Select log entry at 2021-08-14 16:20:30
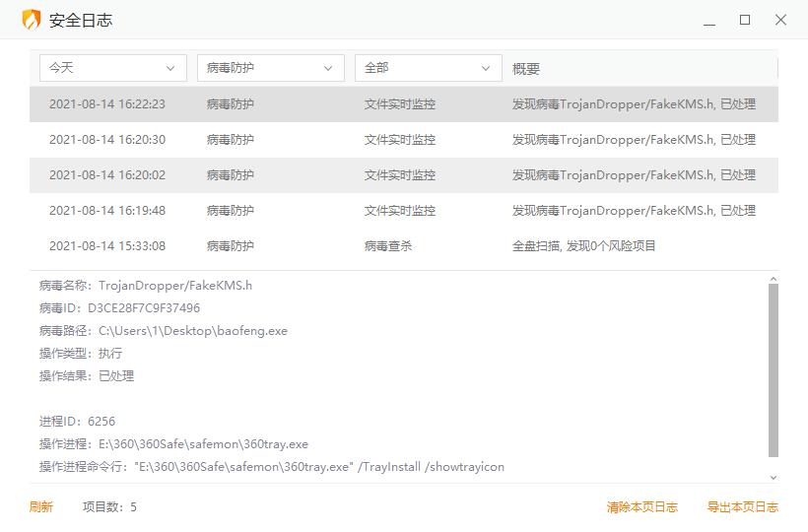The image size is (808, 532). (403, 140)
